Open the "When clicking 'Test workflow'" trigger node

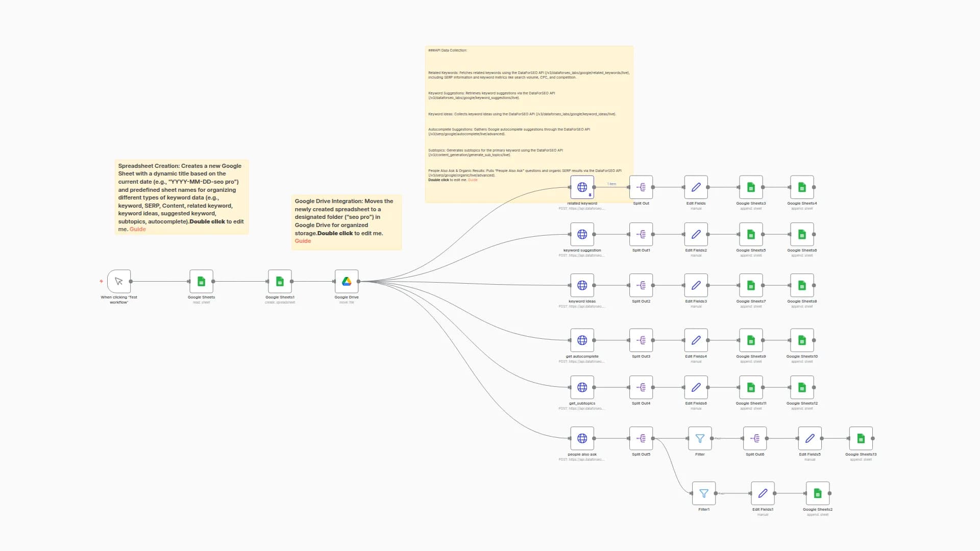click(118, 281)
